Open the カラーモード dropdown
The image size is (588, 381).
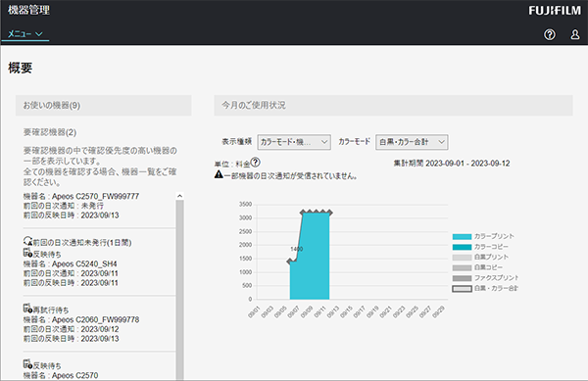[x=412, y=142]
